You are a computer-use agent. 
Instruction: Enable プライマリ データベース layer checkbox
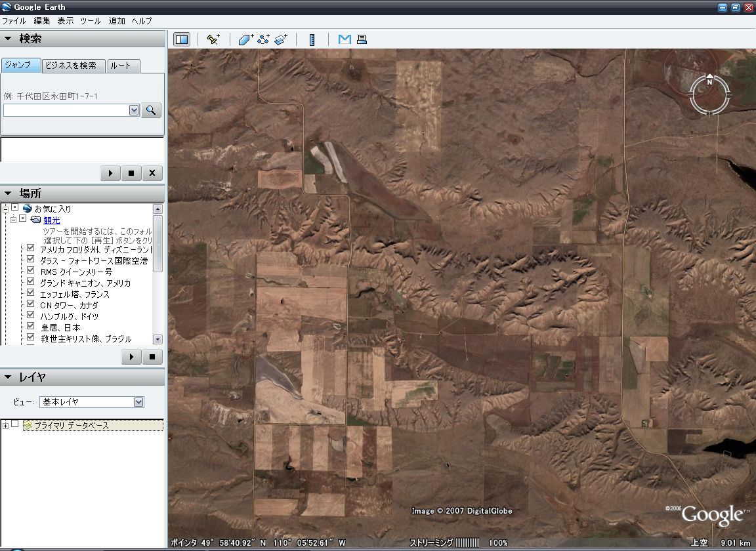tap(15, 424)
